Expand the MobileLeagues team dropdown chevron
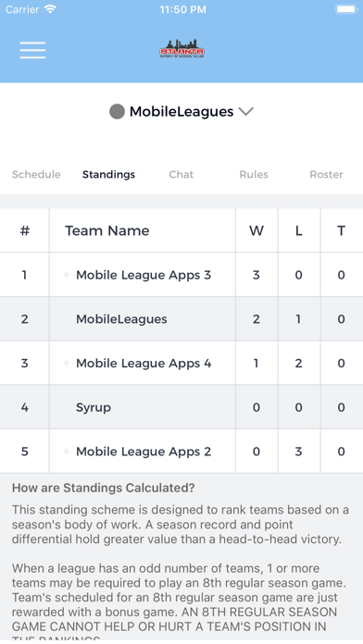Viewport: 363px width, 644px height. (x=245, y=111)
